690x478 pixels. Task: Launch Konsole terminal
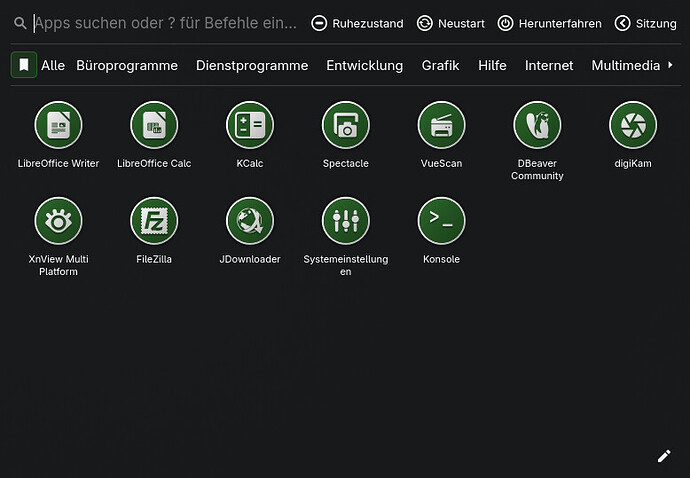pyautogui.click(x=441, y=222)
